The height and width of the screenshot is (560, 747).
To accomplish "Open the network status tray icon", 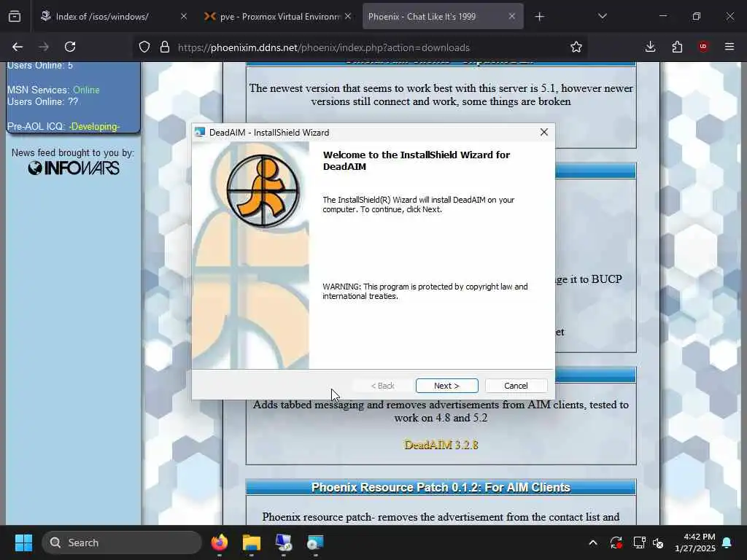I will click(639, 542).
